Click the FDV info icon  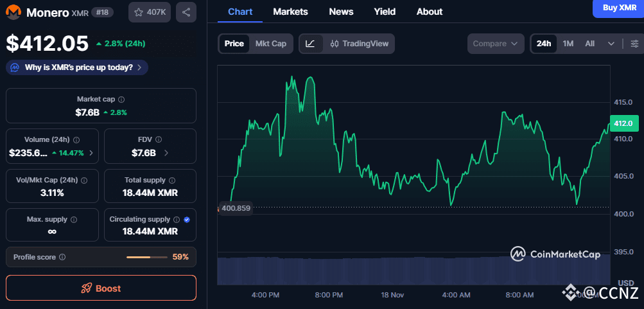coord(158,139)
